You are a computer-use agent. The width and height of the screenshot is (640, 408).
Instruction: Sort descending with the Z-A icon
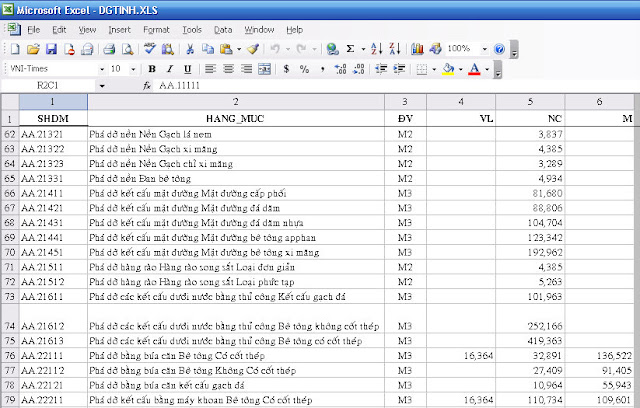click(395, 49)
